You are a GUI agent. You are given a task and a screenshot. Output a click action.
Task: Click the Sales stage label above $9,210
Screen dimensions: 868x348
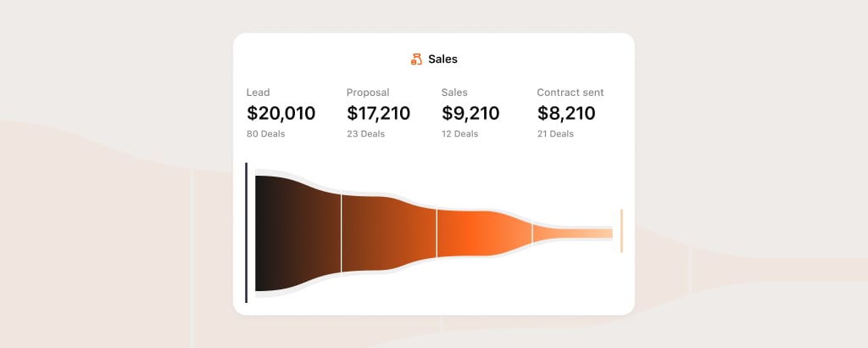click(454, 93)
